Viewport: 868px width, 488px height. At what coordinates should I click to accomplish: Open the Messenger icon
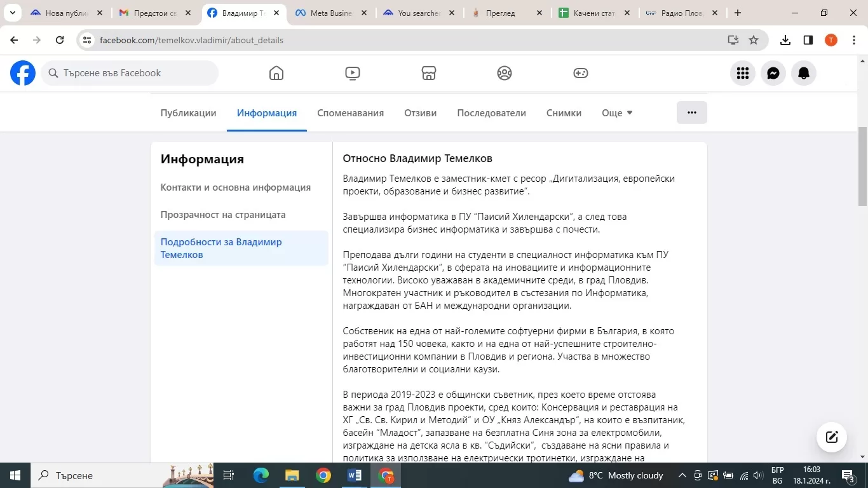tap(773, 73)
